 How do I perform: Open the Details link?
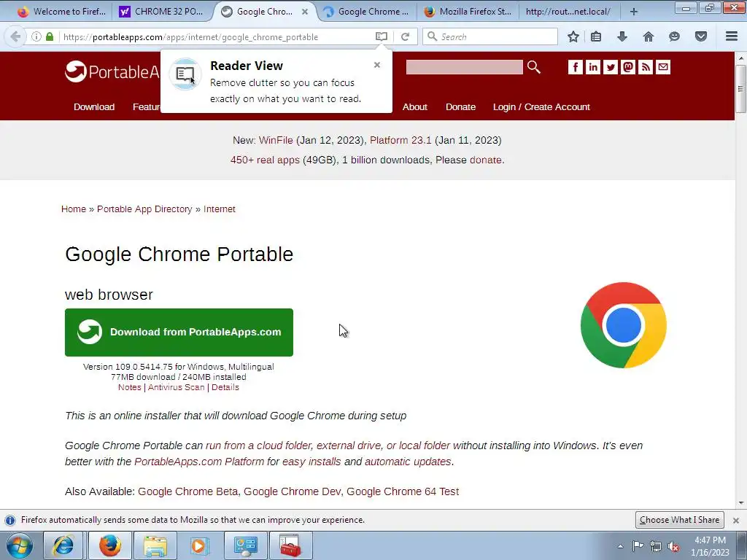pyautogui.click(x=225, y=387)
